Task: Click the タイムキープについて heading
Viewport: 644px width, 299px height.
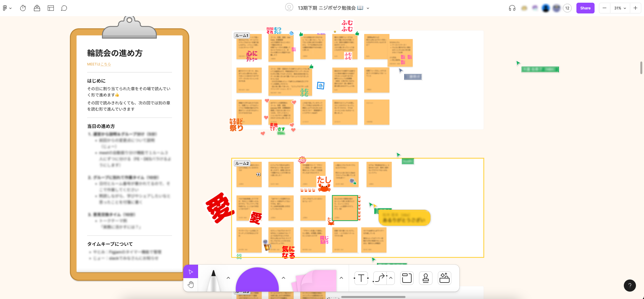Action: click(x=110, y=244)
